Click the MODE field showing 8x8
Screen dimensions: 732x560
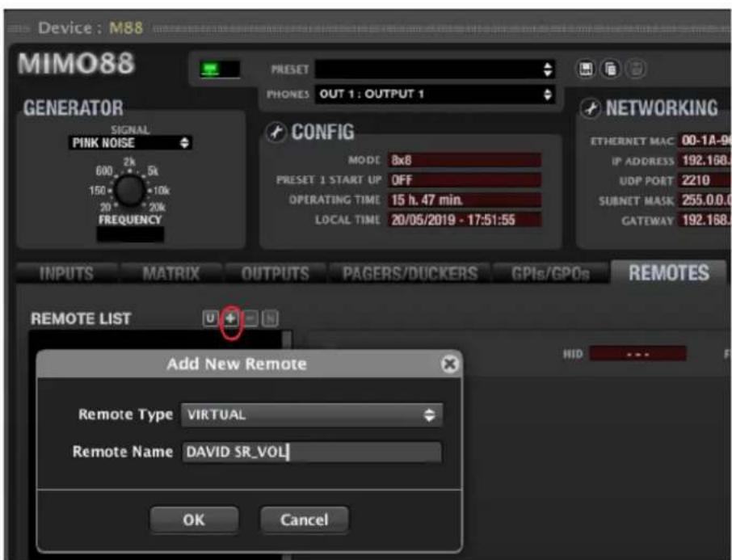465,160
